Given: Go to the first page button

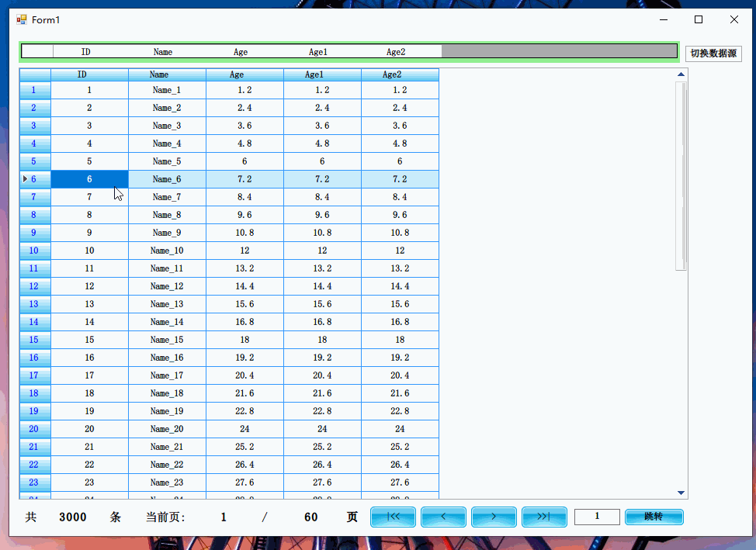Looking at the screenshot, I should pyautogui.click(x=393, y=517).
